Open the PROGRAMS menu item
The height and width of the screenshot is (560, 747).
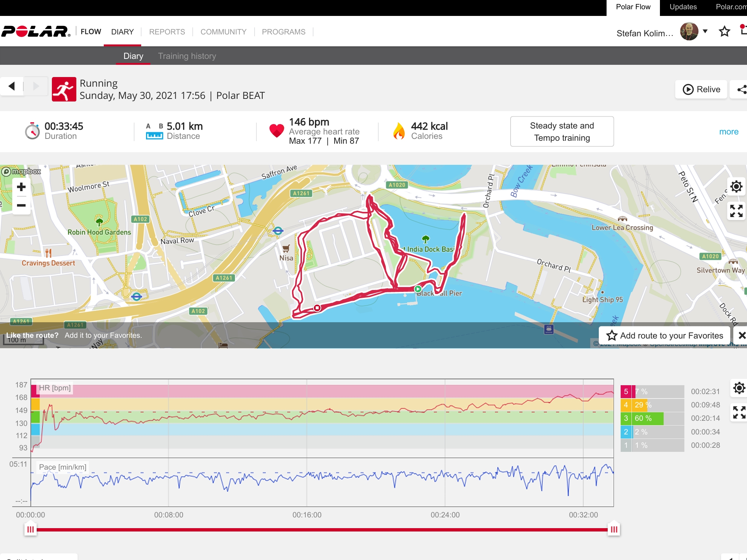(284, 32)
